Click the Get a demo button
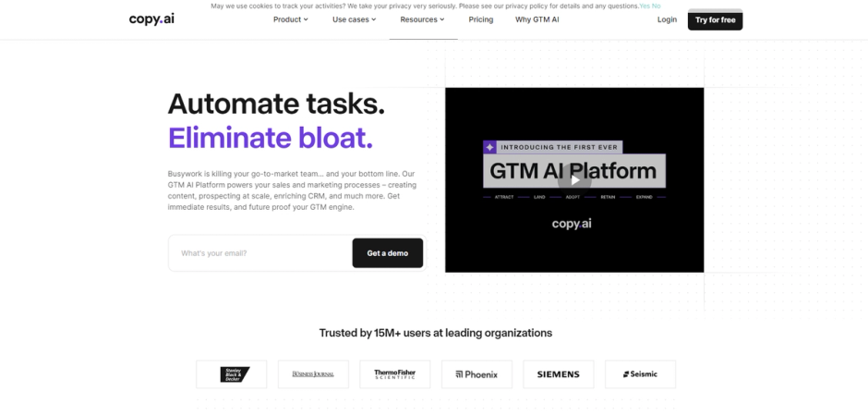 [x=388, y=253]
